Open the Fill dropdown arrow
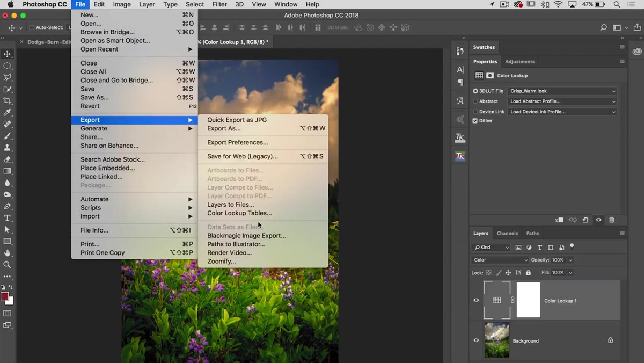Screen dimensions: 644x363 (x=570, y=273)
